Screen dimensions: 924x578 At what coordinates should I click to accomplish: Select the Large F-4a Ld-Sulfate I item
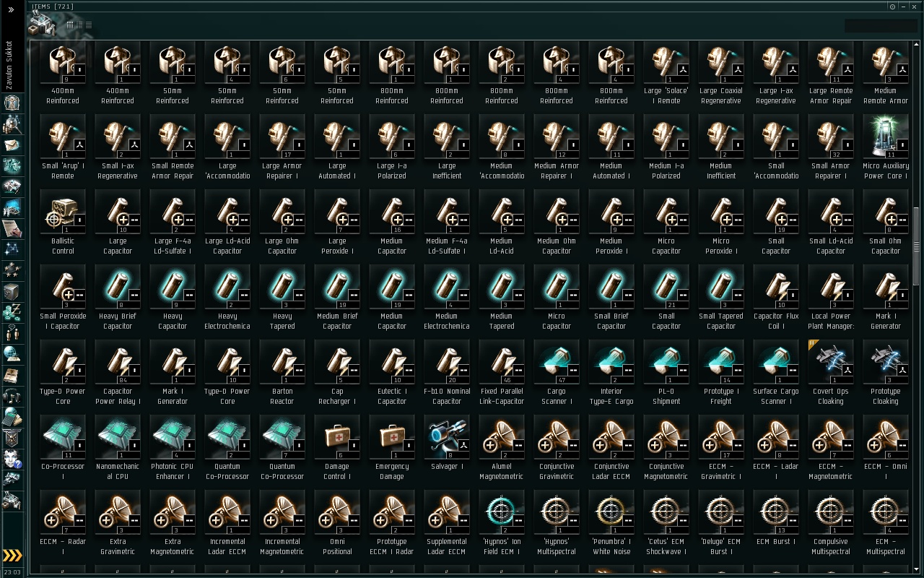173,223
